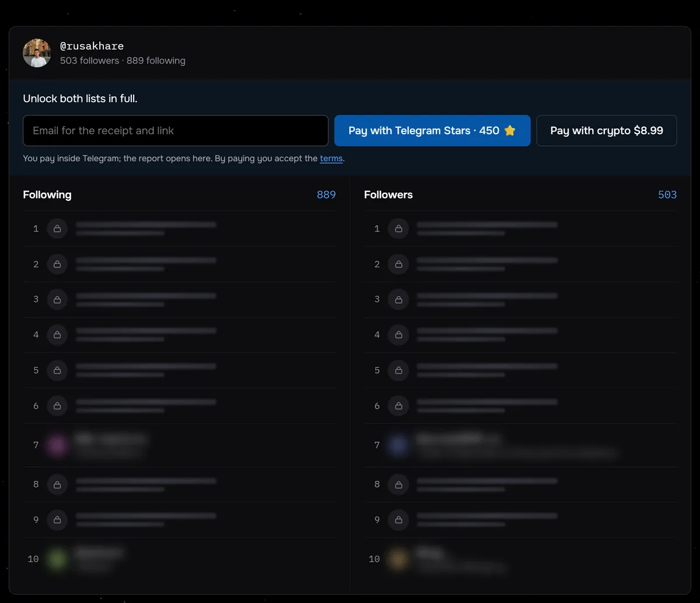Click the 503 count in Followers header
This screenshot has width=700, height=603.
[667, 195]
